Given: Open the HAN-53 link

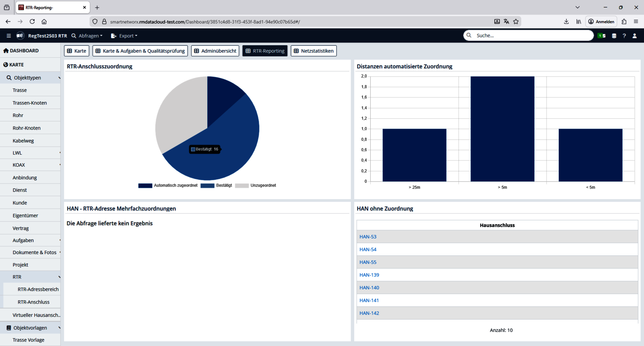Looking at the screenshot, I should pos(368,237).
